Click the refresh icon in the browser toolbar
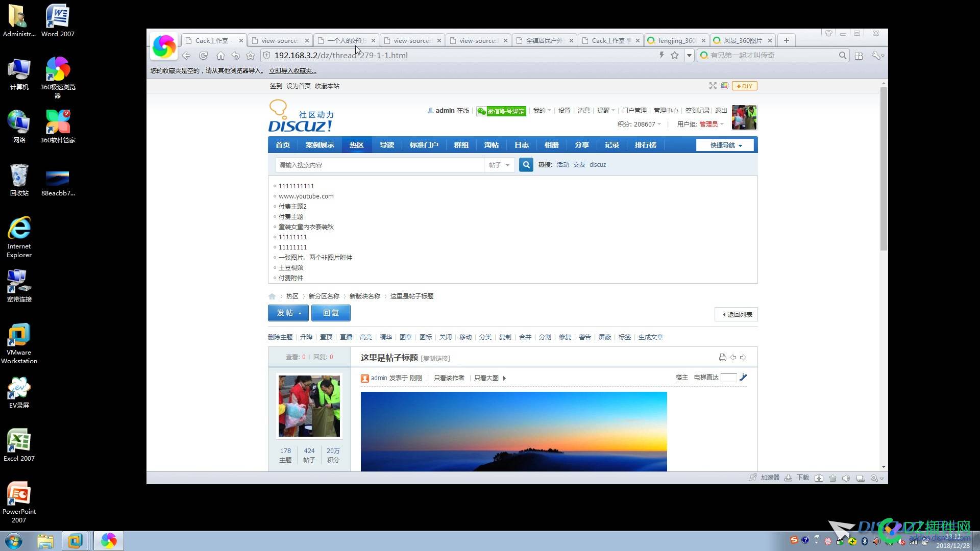This screenshot has height=551, width=980. coord(203,56)
